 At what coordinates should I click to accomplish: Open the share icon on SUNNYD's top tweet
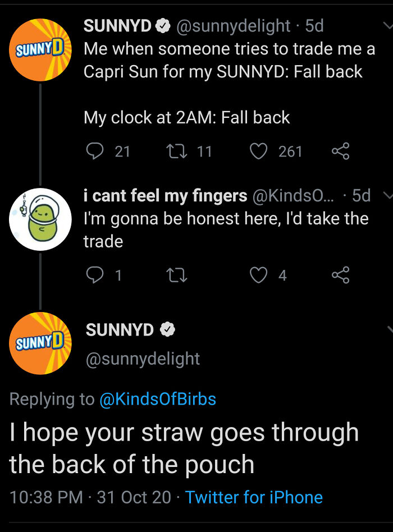[341, 151]
